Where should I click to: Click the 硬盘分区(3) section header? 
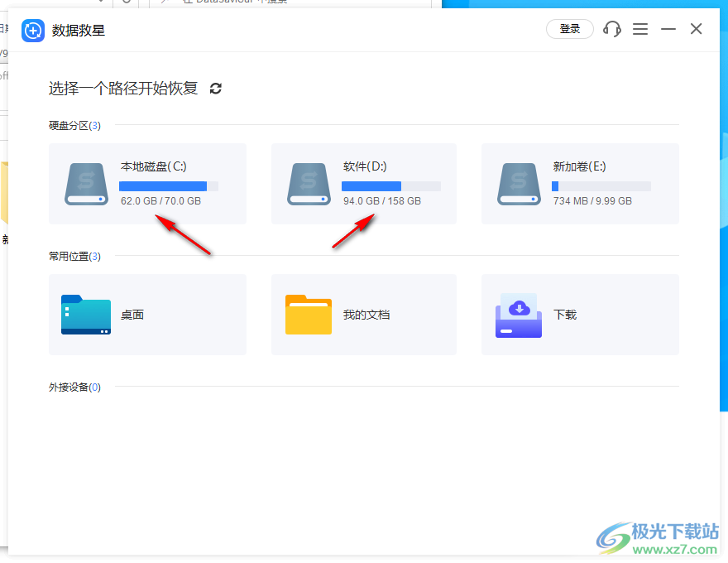74,126
